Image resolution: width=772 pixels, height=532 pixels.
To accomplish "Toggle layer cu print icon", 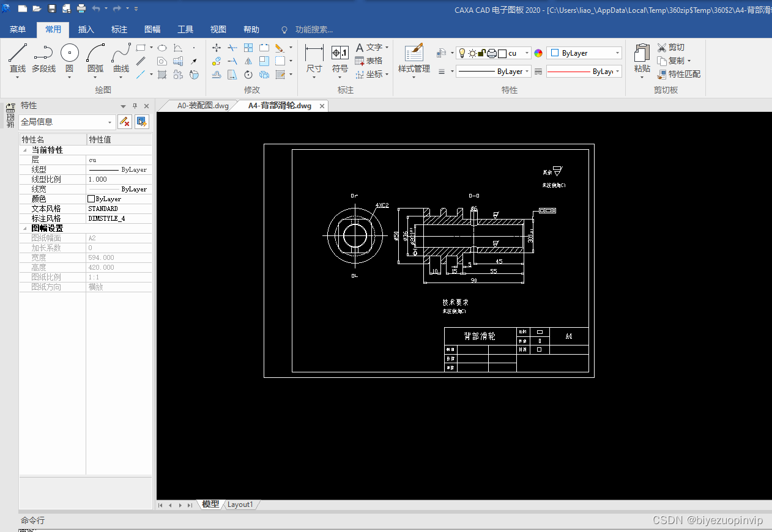I will click(491, 53).
